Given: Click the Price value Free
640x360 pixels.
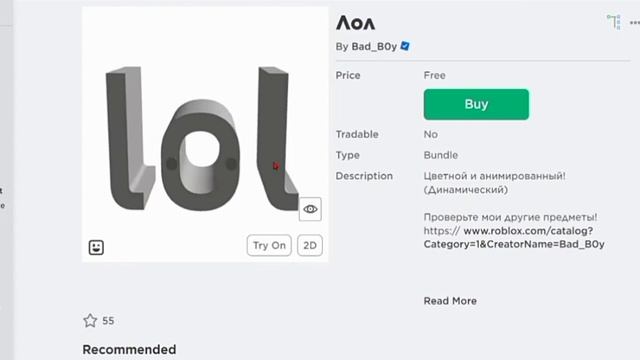Looking at the screenshot, I should click(x=435, y=76).
